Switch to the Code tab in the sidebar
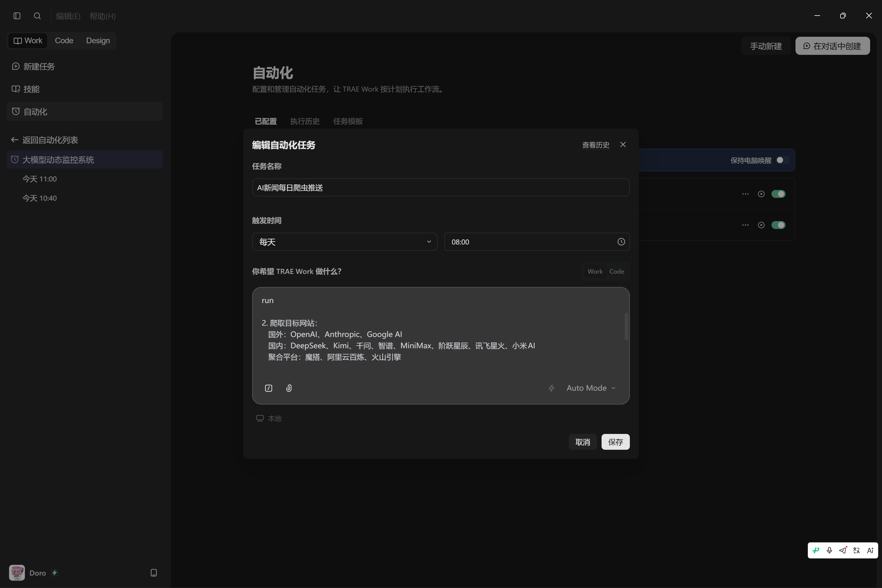This screenshot has height=588, width=882. [x=64, y=40]
